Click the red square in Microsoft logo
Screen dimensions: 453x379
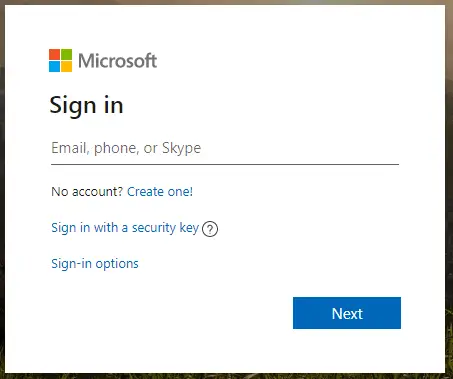pyautogui.click(x=54, y=54)
